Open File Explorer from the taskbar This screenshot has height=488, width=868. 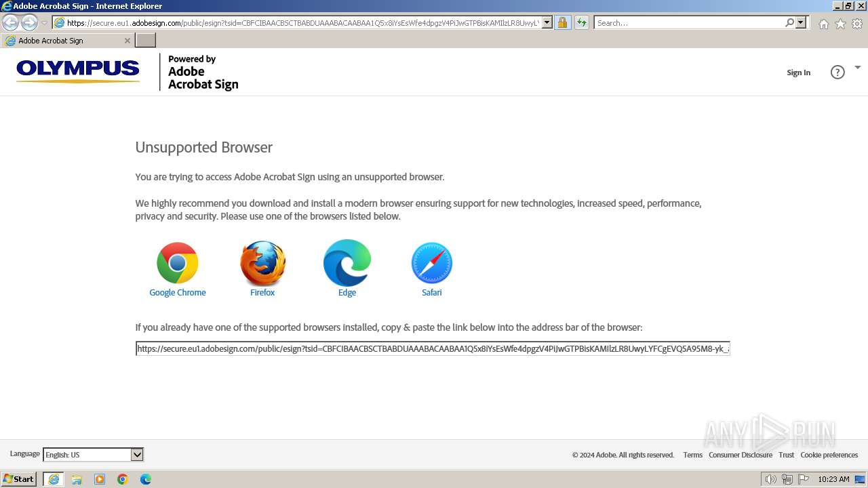77,479
